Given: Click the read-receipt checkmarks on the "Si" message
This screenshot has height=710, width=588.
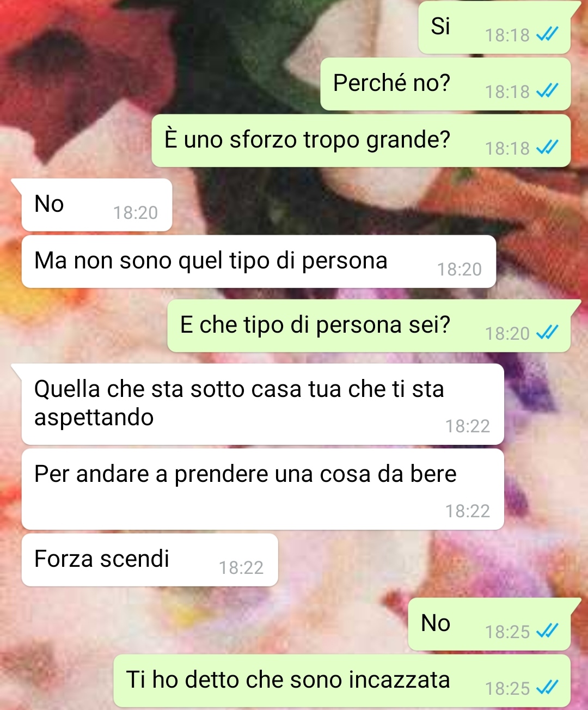Looking at the screenshot, I should pyautogui.click(x=547, y=35).
